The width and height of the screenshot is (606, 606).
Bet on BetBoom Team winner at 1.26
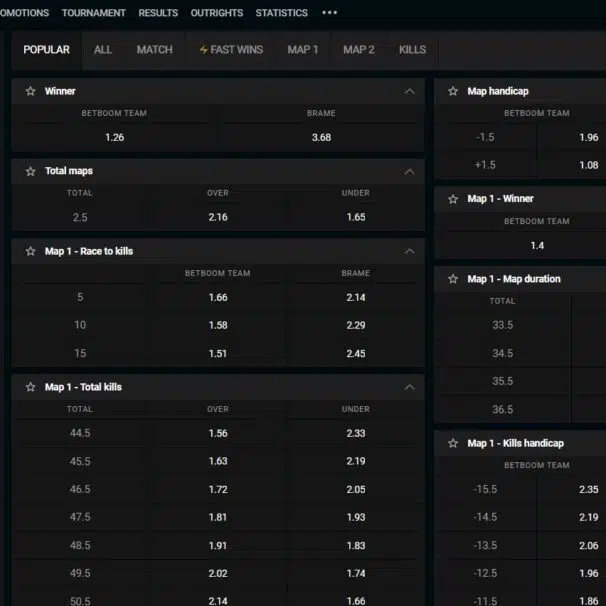pyautogui.click(x=114, y=137)
